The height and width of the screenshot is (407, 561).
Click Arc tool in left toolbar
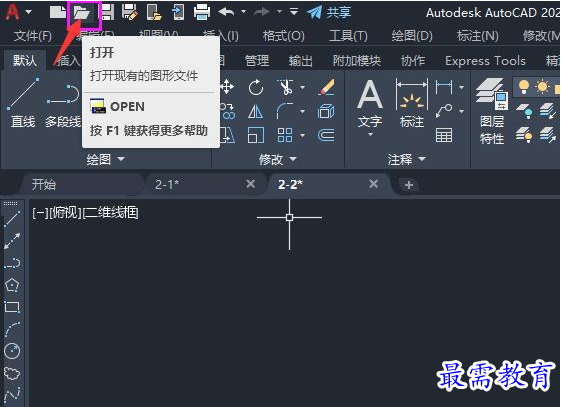click(13, 329)
